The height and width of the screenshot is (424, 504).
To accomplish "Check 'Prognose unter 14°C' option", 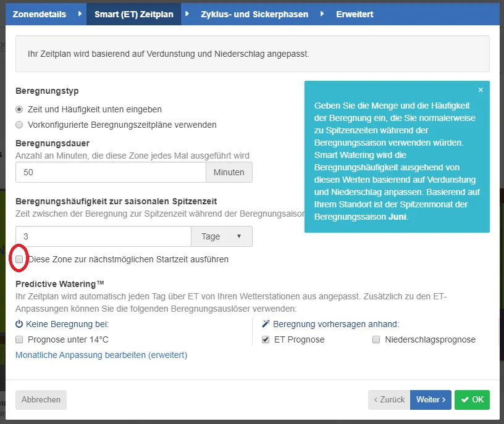I will pos(20,339).
